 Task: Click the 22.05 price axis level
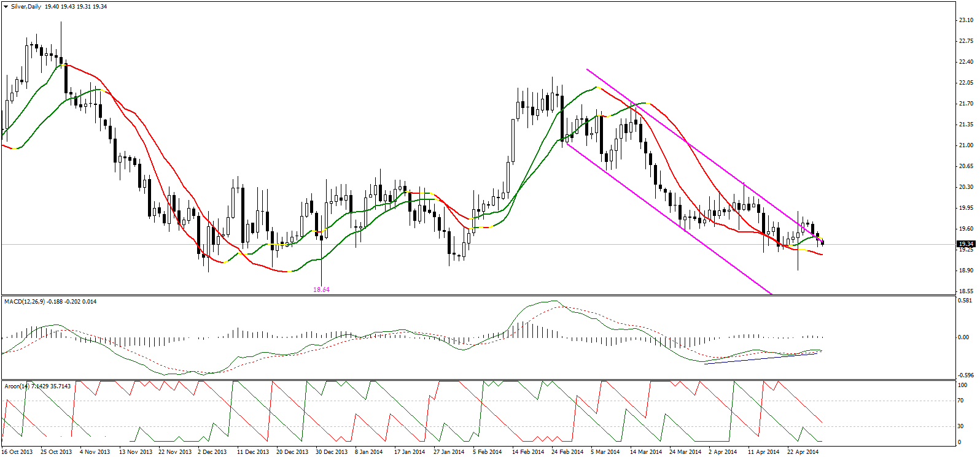click(966, 83)
